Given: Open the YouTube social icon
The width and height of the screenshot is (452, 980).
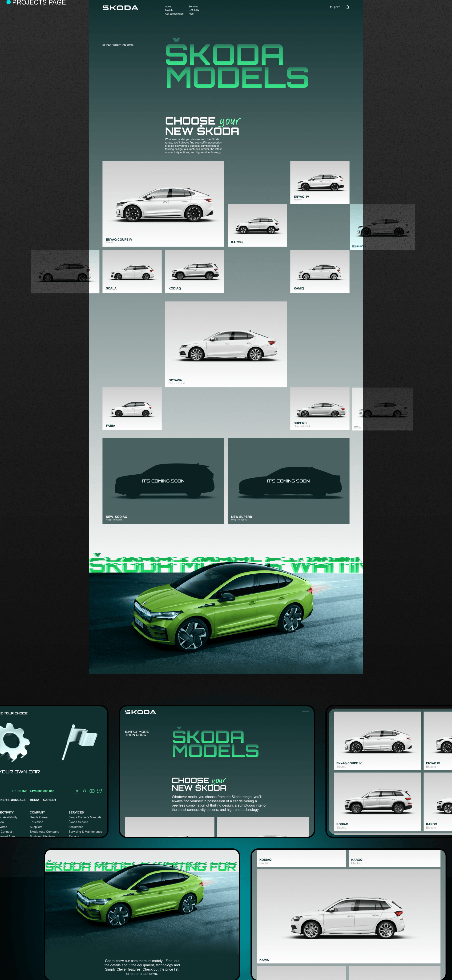Looking at the screenshot, I should click(92, 791).
